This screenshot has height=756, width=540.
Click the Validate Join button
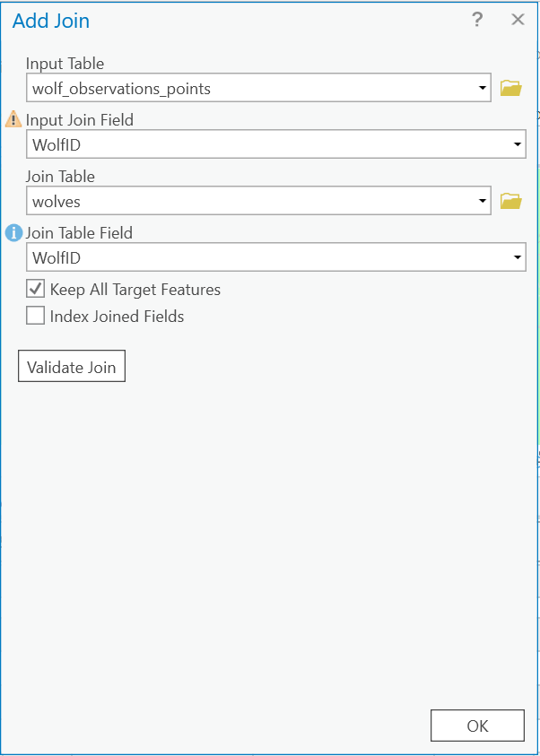coord(72,367)
